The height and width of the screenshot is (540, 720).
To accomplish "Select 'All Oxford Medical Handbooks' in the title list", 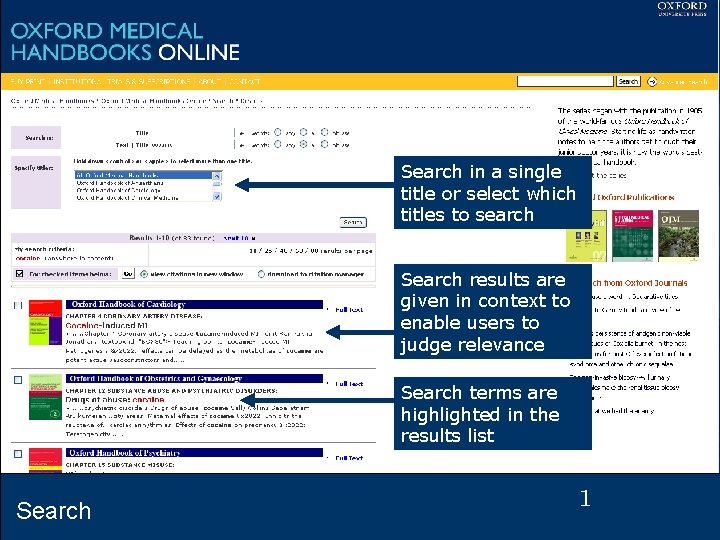I will point(143,175).
